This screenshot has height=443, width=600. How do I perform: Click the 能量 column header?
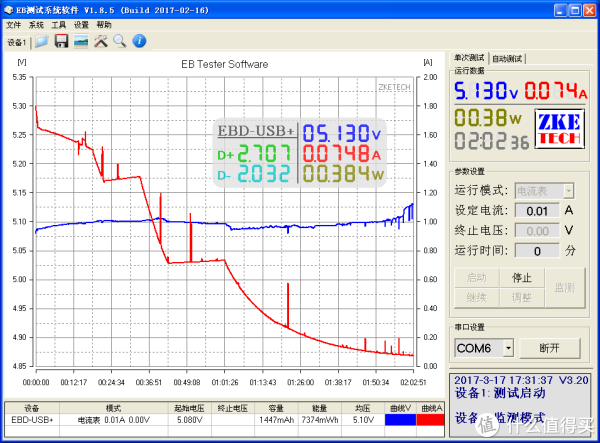point(320,408)
